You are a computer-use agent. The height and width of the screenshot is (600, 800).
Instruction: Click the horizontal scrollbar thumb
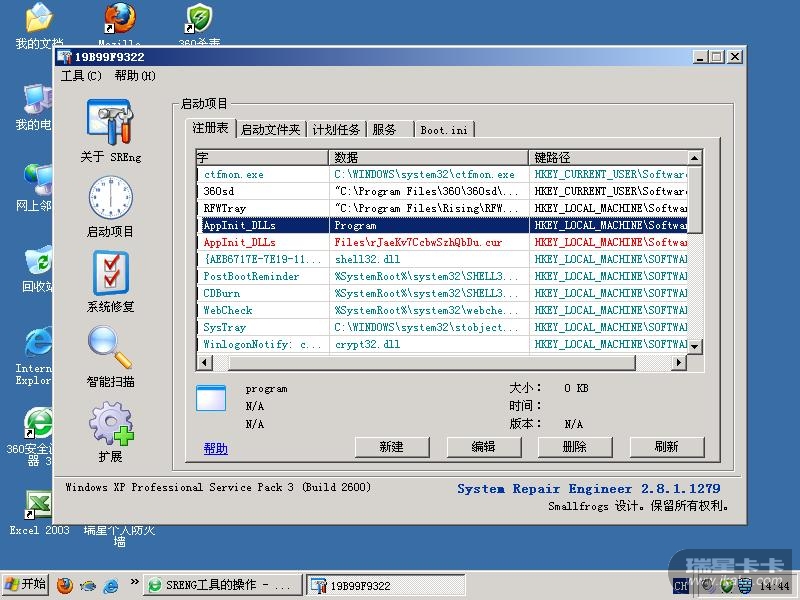432,362
